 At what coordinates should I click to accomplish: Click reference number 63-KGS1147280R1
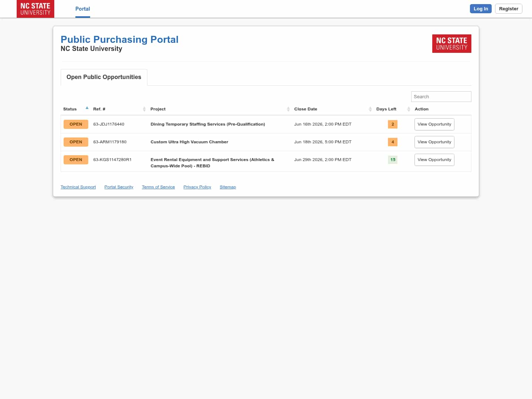point(112,160)
